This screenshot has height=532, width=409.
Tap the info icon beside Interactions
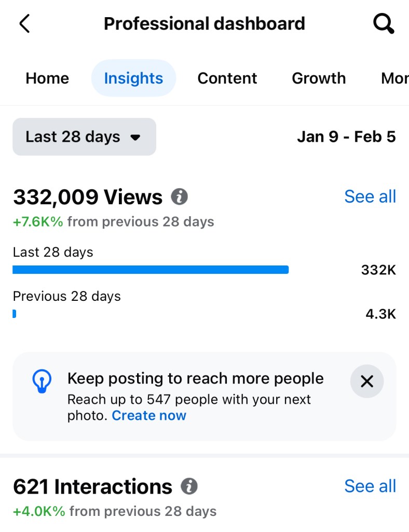tap(189, 487)
